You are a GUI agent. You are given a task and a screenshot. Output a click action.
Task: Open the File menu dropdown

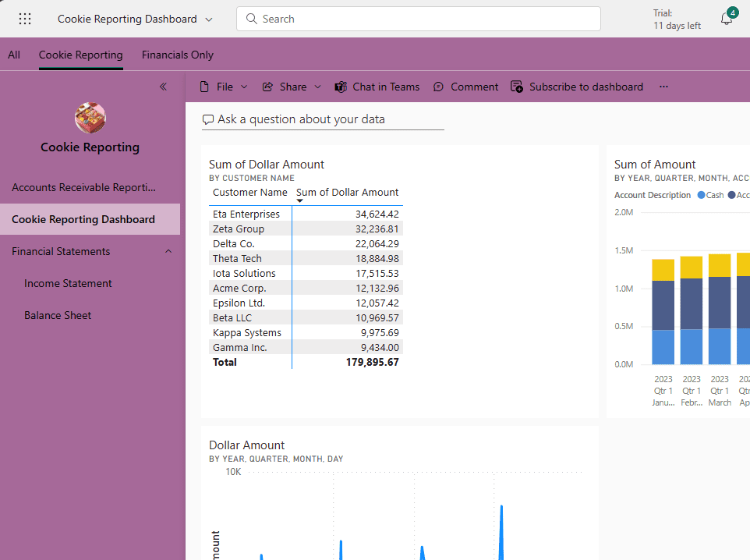224,87
